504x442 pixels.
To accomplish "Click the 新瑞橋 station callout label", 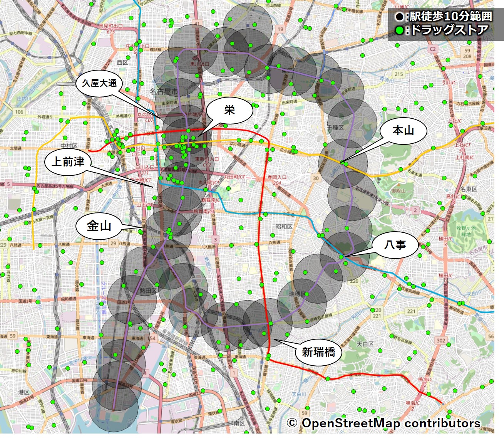I will (318, 352).
